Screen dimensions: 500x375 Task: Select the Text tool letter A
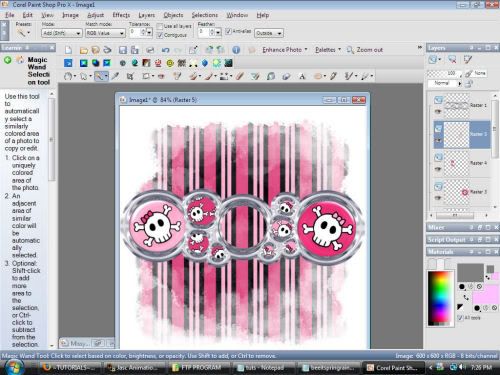pos(302,76)
